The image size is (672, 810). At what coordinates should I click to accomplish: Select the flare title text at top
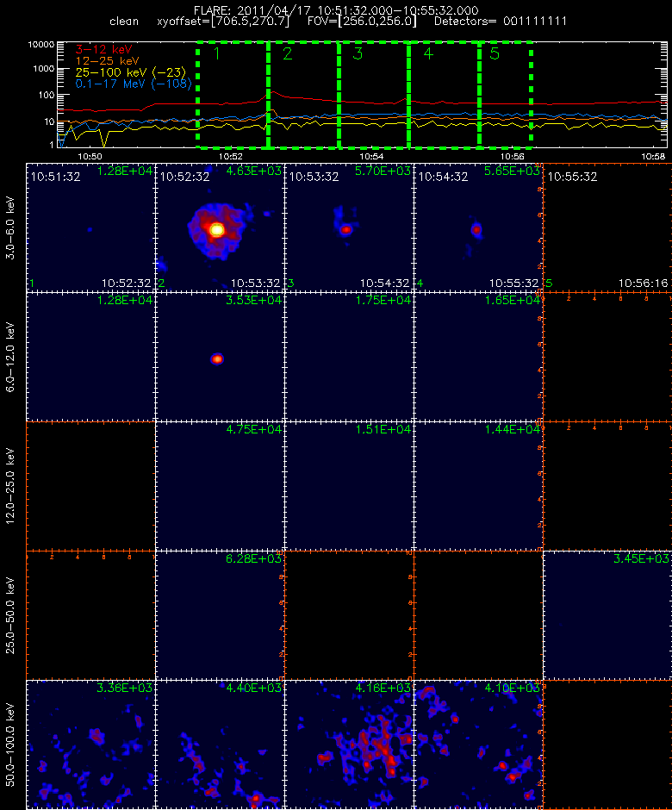tap(336, 10)
